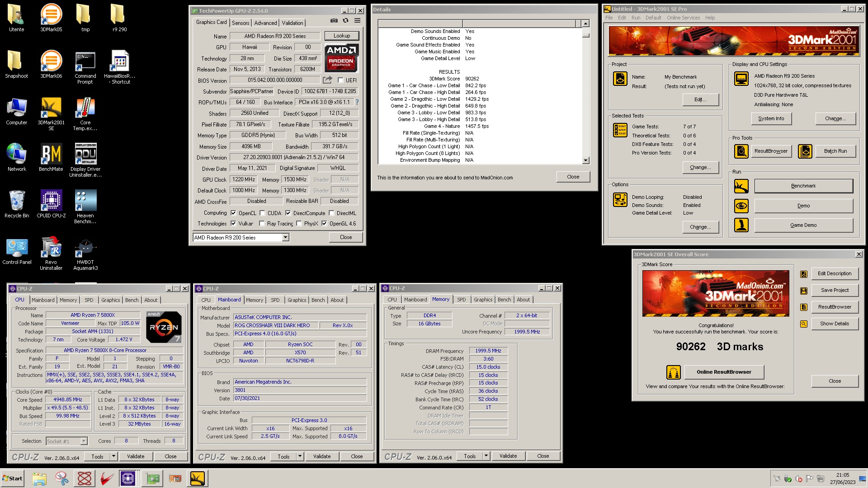Toggle CUDA checkbox in GPU-Z

[x=262, y=213]
